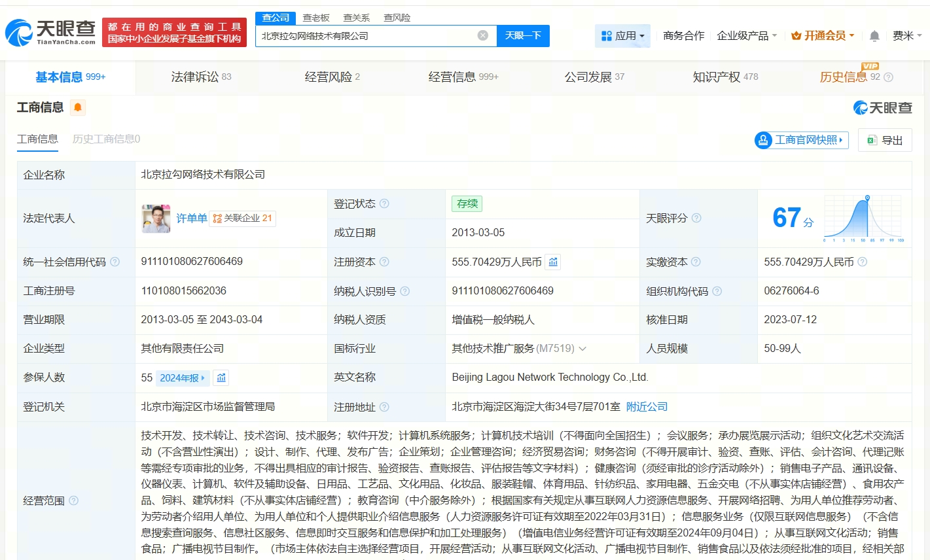Open the legal representative's photo
This screenshot has width=930, height=560.
tap(156, 219)
